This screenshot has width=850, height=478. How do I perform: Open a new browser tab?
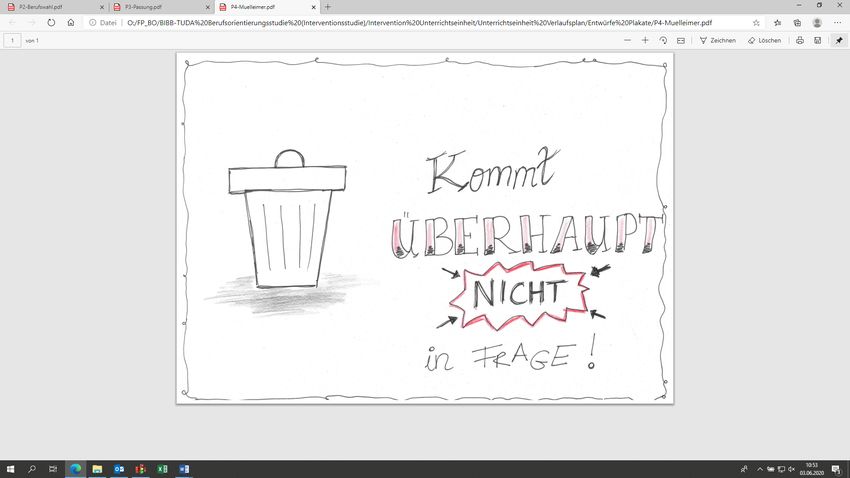point(327,6)
